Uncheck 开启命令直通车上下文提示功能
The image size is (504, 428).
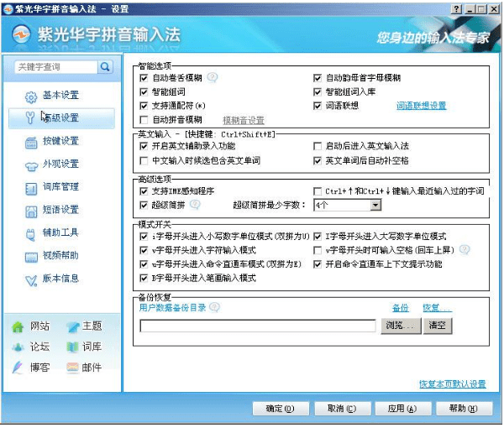tap(318, 264)
